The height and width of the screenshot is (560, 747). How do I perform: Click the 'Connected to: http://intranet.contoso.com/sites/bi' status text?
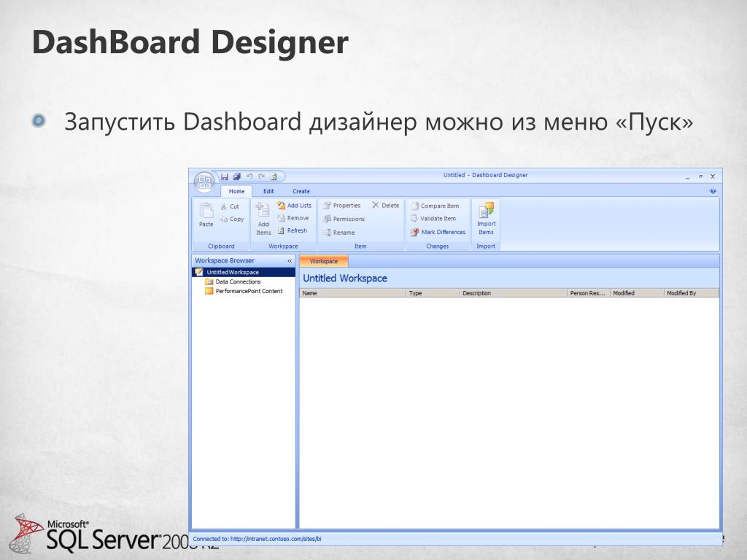257,539
